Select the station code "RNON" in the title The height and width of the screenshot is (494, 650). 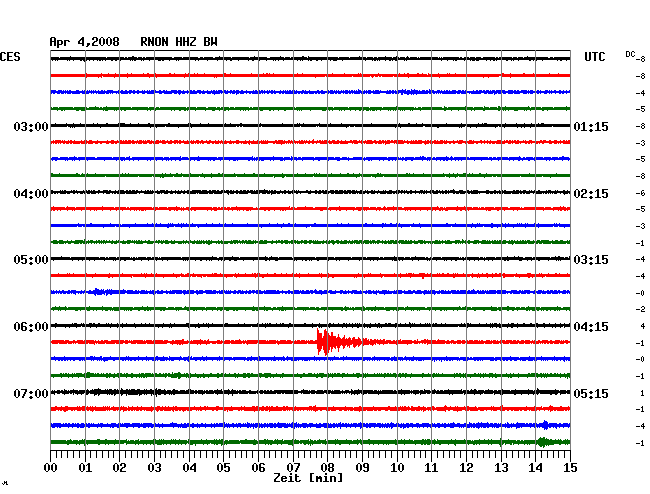[x=154, y=42]
